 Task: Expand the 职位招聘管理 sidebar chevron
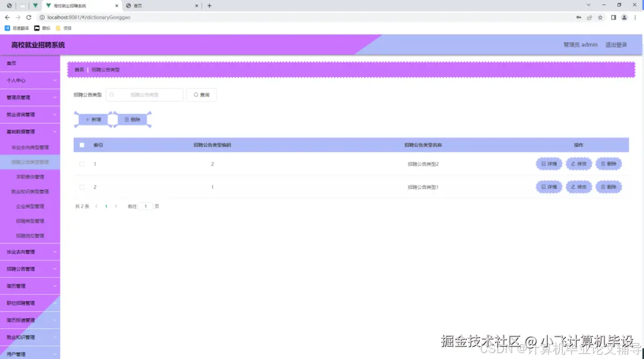pyautogui.click(x=55, y=303)
